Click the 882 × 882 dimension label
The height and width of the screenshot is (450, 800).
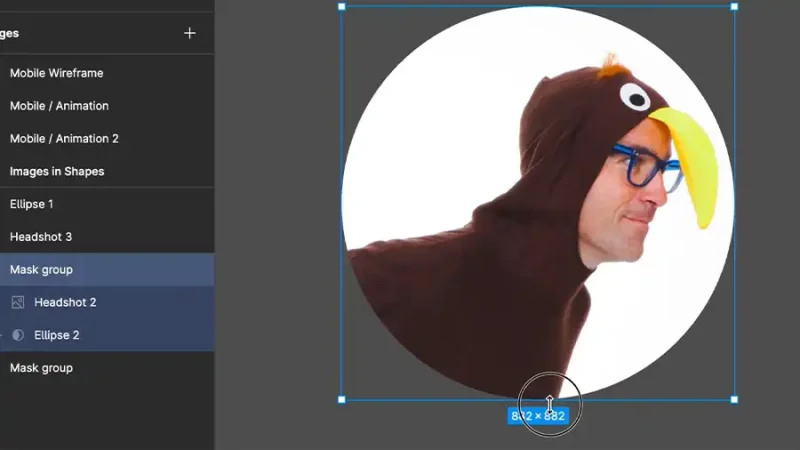pos(538,416)
